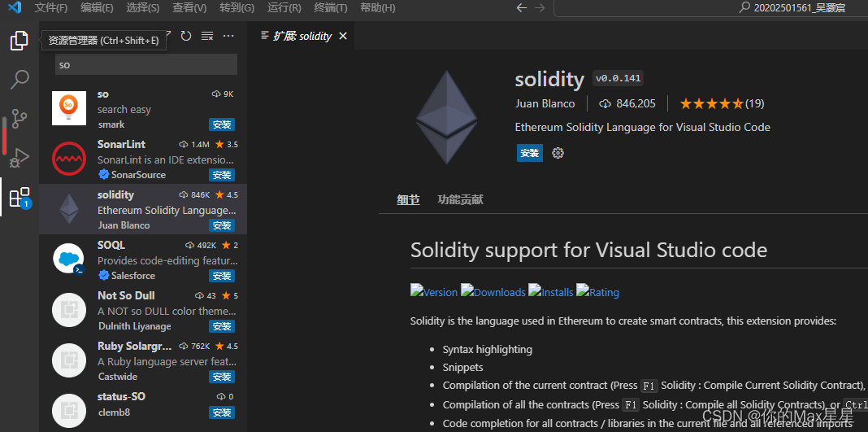The width and height of the screenshot is (868, 432).
Task: Open the 查看(V) menu
Action: (x=189, y=8)
